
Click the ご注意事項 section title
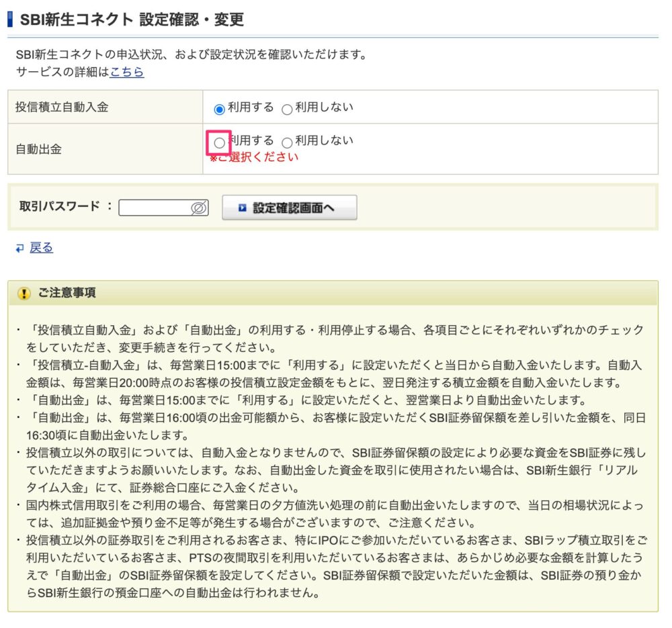click(67, 293)
